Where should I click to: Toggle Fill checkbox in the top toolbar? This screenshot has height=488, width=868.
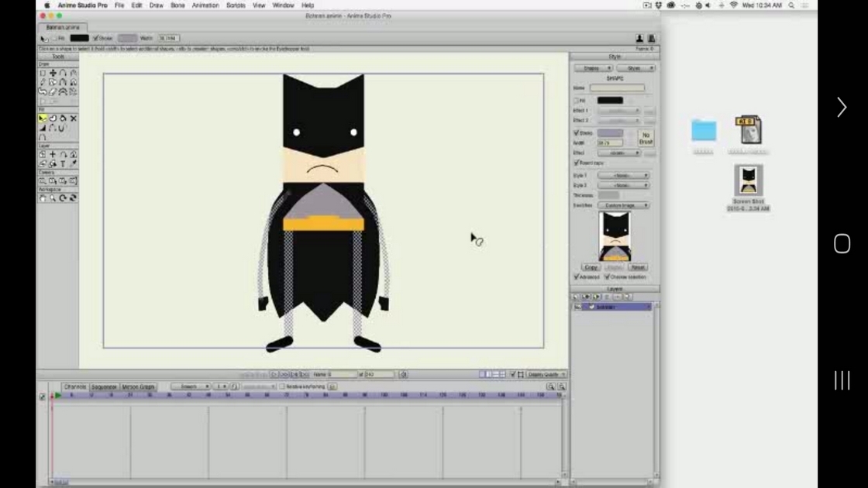click(54, 38)
